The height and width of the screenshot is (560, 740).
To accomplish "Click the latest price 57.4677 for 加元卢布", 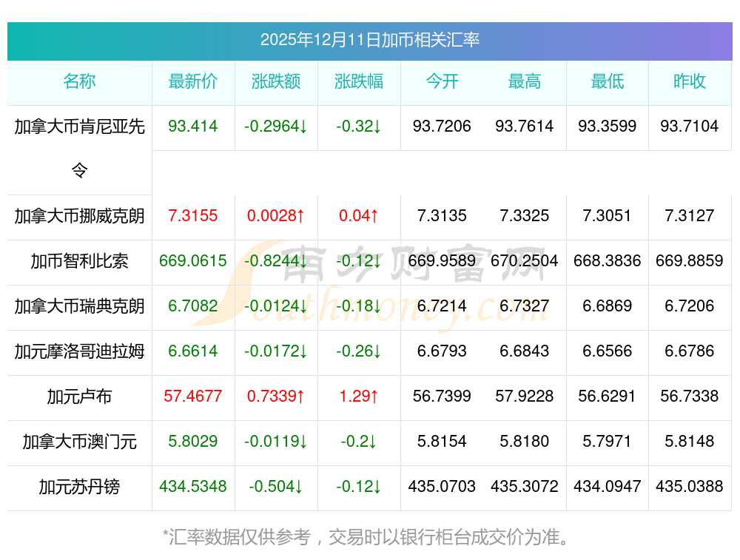I will (193, 397).
